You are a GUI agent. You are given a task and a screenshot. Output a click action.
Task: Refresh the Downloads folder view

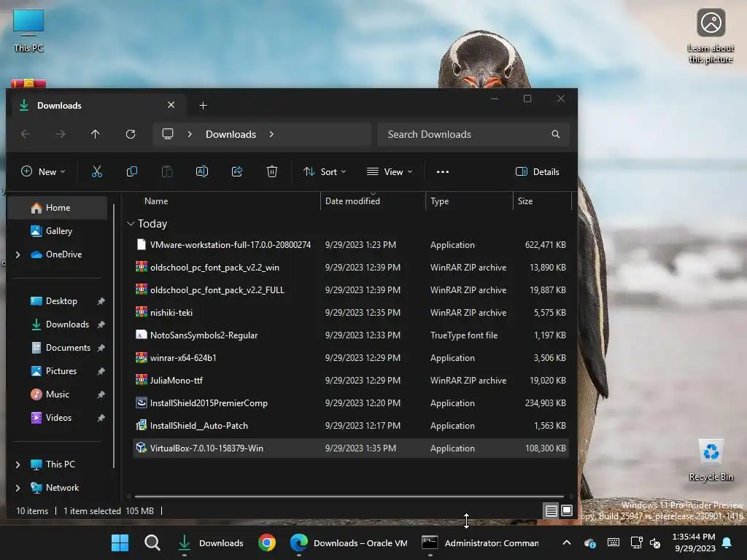[x=131, y=134]
